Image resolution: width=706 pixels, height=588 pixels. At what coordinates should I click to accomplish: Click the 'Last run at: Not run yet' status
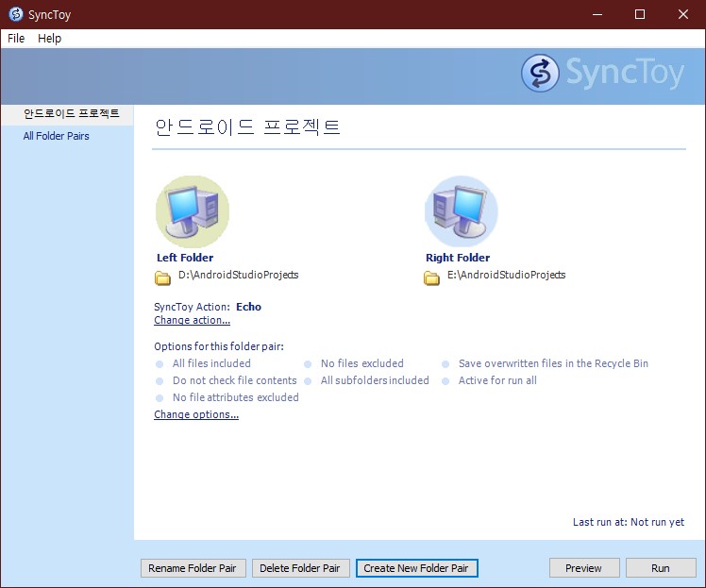629,522
